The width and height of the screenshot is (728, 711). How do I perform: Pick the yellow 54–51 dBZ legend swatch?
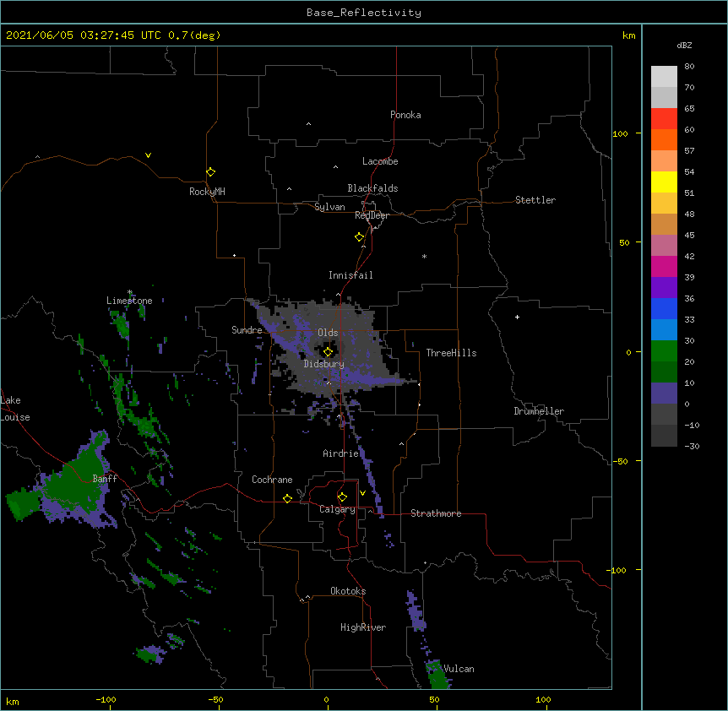664,182
